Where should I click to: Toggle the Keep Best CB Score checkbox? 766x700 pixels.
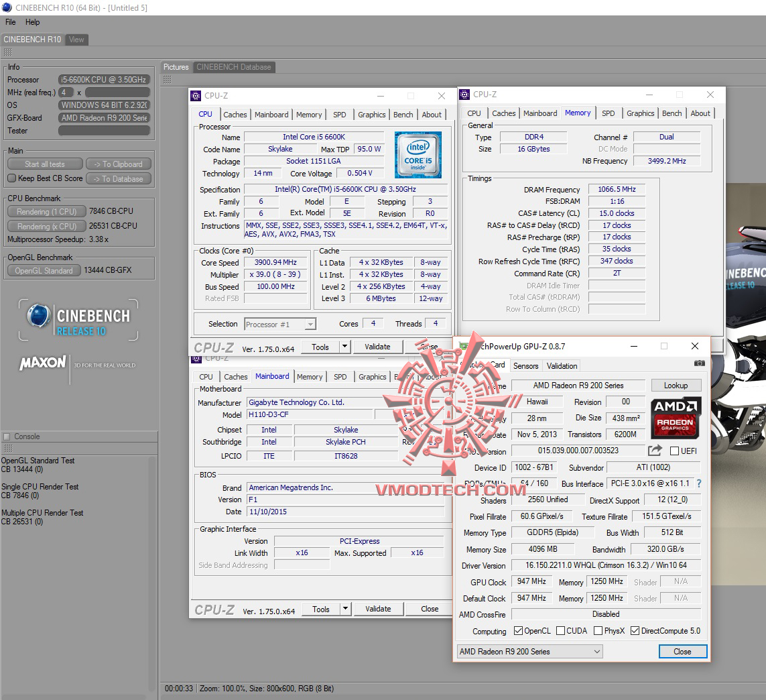[x=12, y=178]
